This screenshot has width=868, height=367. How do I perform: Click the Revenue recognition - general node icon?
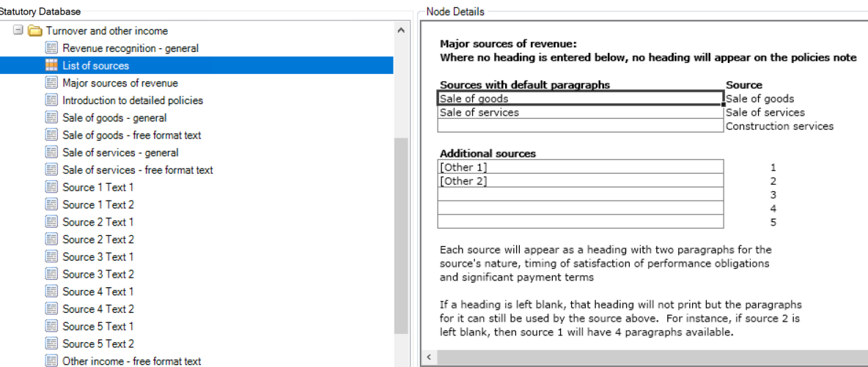[x=51, y=48]
